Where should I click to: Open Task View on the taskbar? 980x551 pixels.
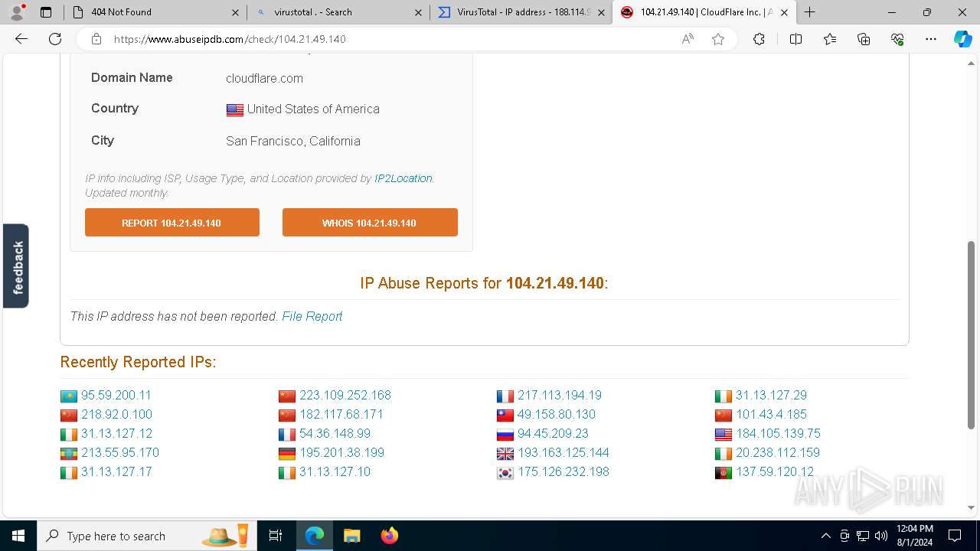pyautogui.click(x=276, y=536)
